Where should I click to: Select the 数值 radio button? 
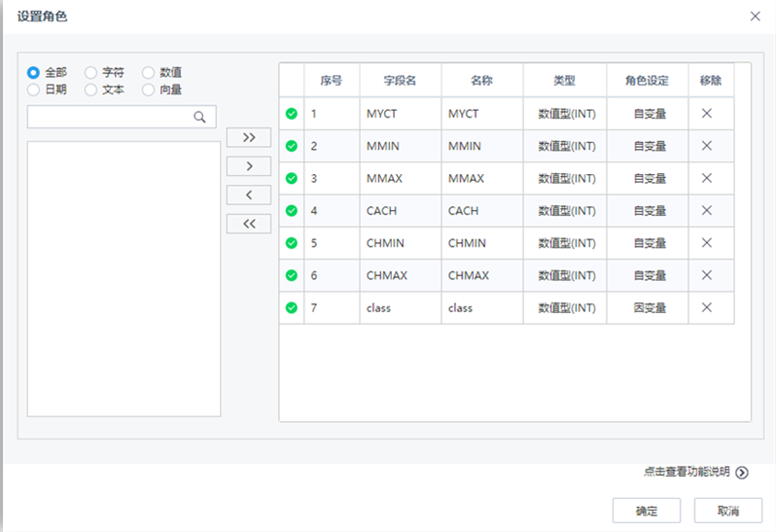pos(149,73)
